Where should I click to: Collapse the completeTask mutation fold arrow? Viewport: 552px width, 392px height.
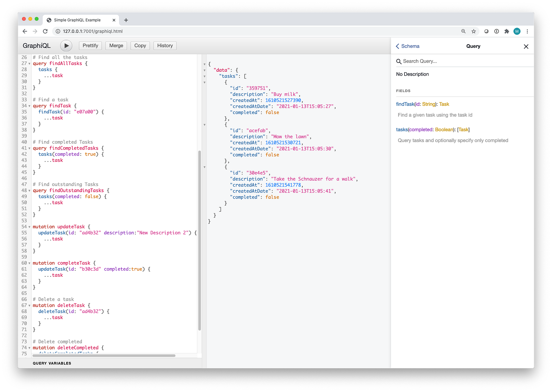point(29,263)
